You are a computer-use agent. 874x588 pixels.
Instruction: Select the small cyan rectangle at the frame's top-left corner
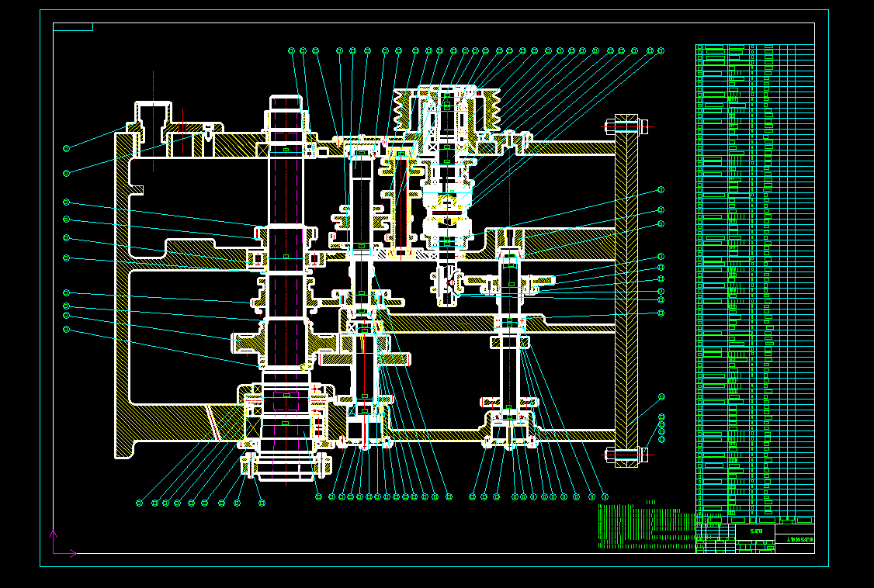coord(73,26)
